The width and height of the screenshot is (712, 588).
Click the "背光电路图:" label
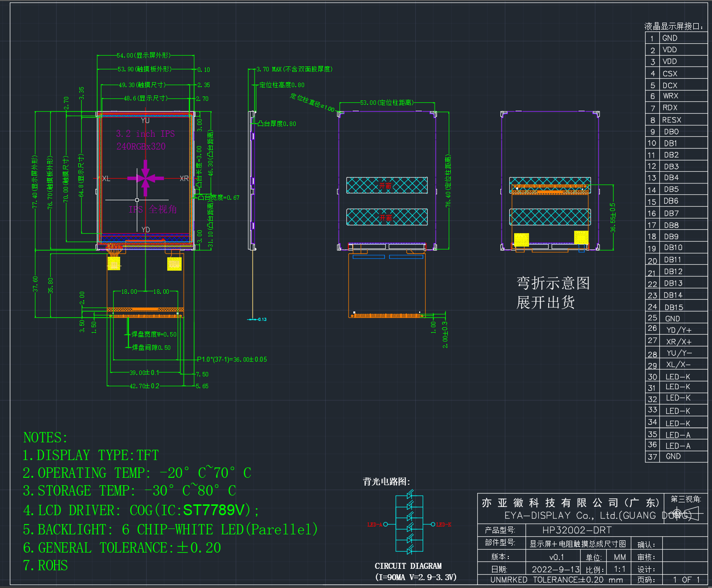point(386,481)
